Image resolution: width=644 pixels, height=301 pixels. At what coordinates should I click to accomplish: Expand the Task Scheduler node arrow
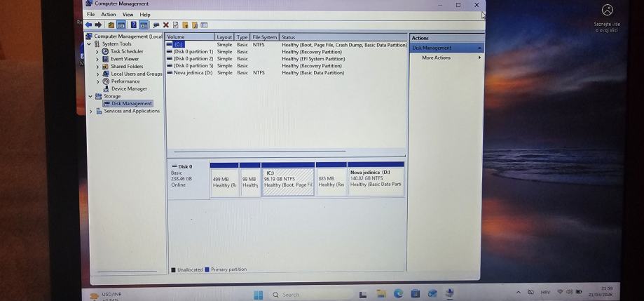click(97, 52)
